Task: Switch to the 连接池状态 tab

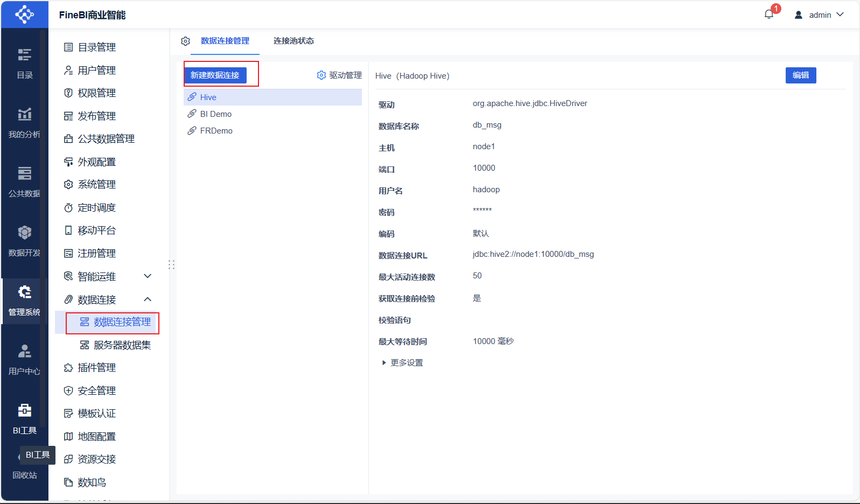Action: tap(293, 41)
